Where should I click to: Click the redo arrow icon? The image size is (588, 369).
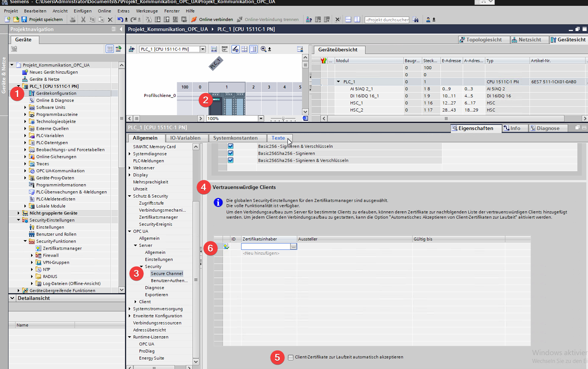click(133, 19)
